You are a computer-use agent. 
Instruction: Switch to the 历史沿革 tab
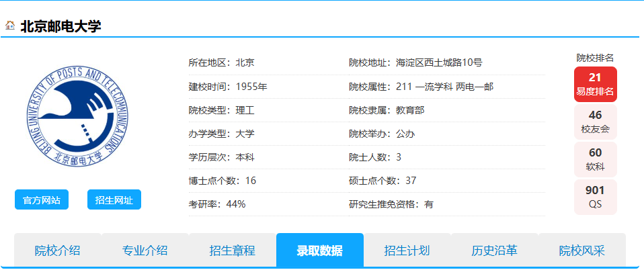click(494, 251)
